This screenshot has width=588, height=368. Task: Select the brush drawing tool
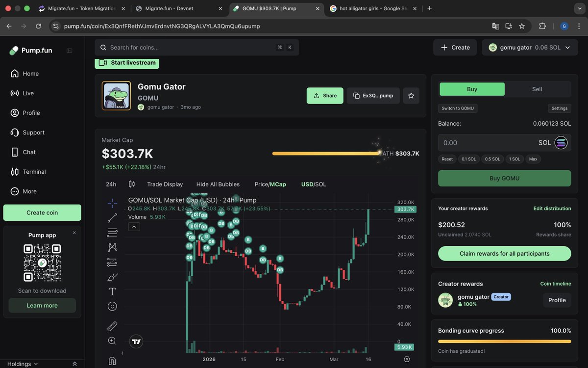(x=112, y=277)
